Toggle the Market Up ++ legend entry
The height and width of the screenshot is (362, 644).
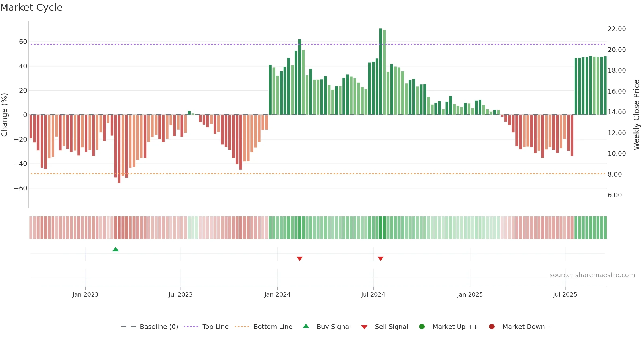[449, 327]
